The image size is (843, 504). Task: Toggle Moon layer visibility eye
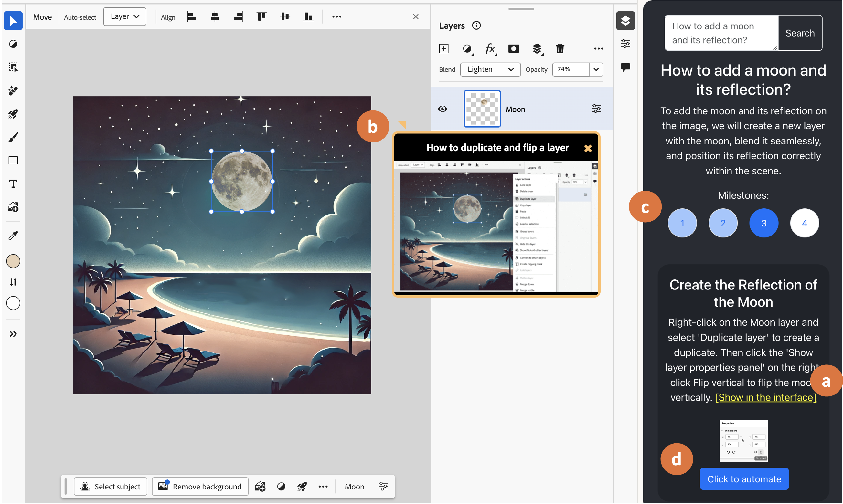coord(443,109)
